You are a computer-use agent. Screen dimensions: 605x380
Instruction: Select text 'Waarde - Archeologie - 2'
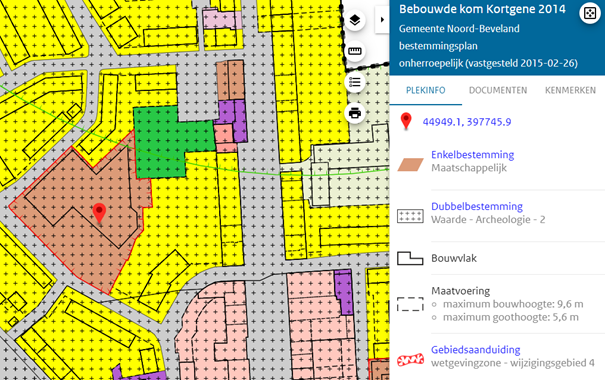(488, 220)
